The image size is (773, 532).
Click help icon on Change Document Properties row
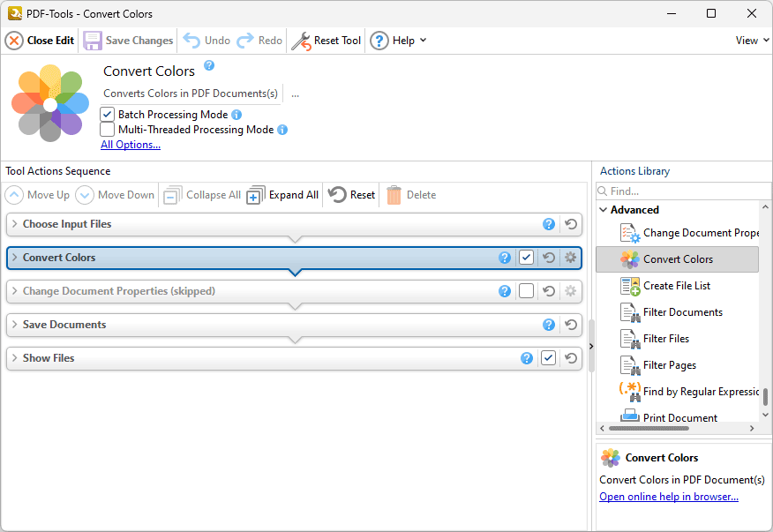pyautogui.click(x=505, y=291)
